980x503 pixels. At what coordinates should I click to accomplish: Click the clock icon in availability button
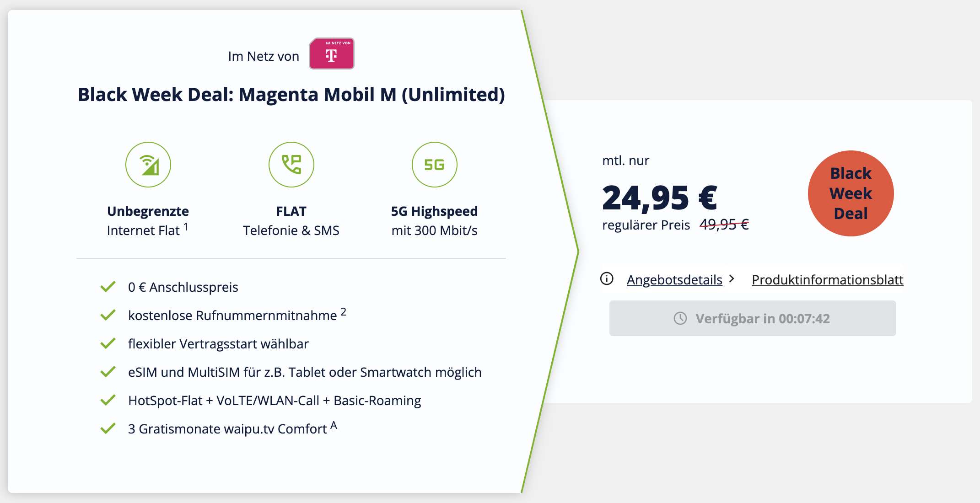[680, 318]
